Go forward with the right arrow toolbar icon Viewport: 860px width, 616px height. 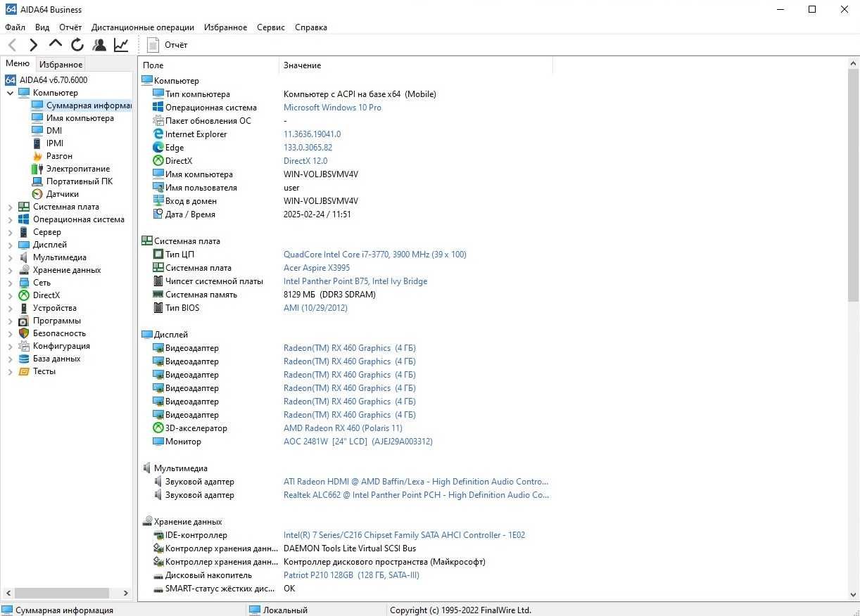[x=33, y=45]
